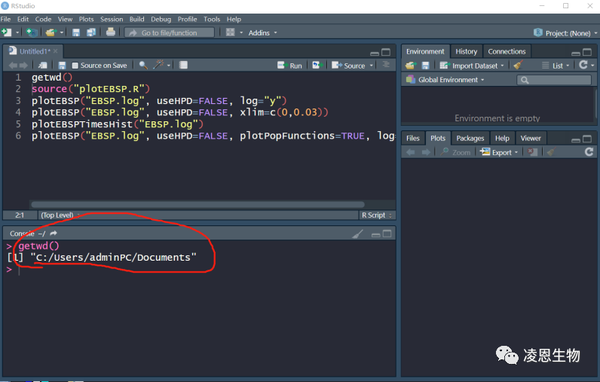Save all open documents icon
The height and width of the screenshot is (382, 600).
coord(91,33)
